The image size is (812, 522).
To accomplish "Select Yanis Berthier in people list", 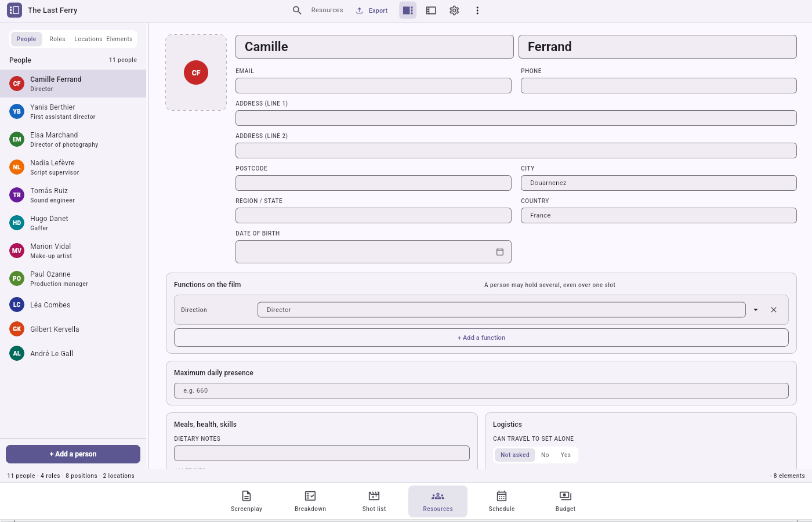I will point(73,111).
